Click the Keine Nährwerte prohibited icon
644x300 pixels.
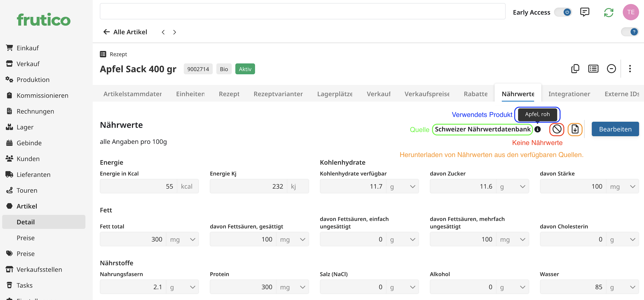tap(557, 129)
